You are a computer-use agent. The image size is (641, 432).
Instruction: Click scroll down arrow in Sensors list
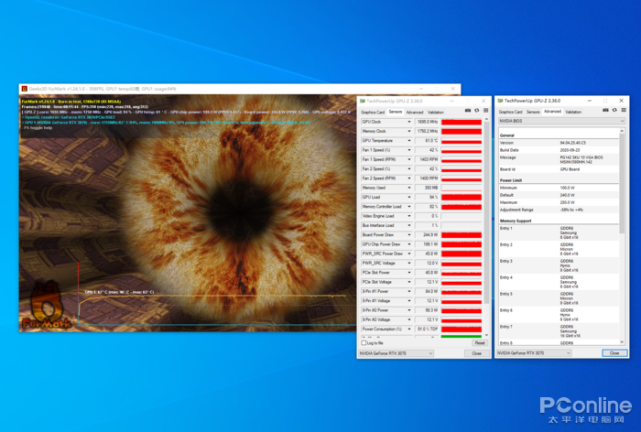pos(486,335)
